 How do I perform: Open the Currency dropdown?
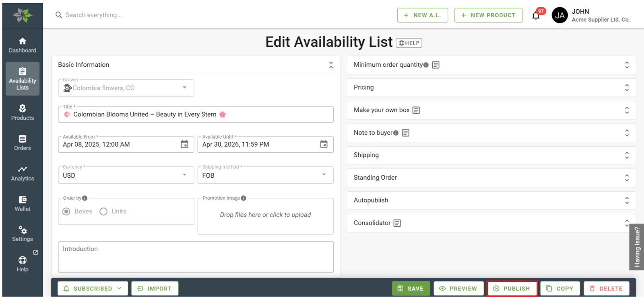[x=126, y=175]
